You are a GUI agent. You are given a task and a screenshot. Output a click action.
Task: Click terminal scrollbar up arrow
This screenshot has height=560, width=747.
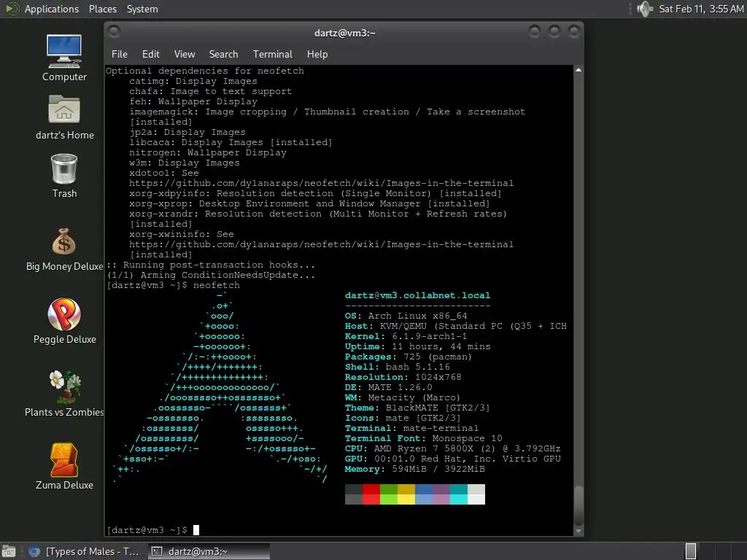point(578,70)
